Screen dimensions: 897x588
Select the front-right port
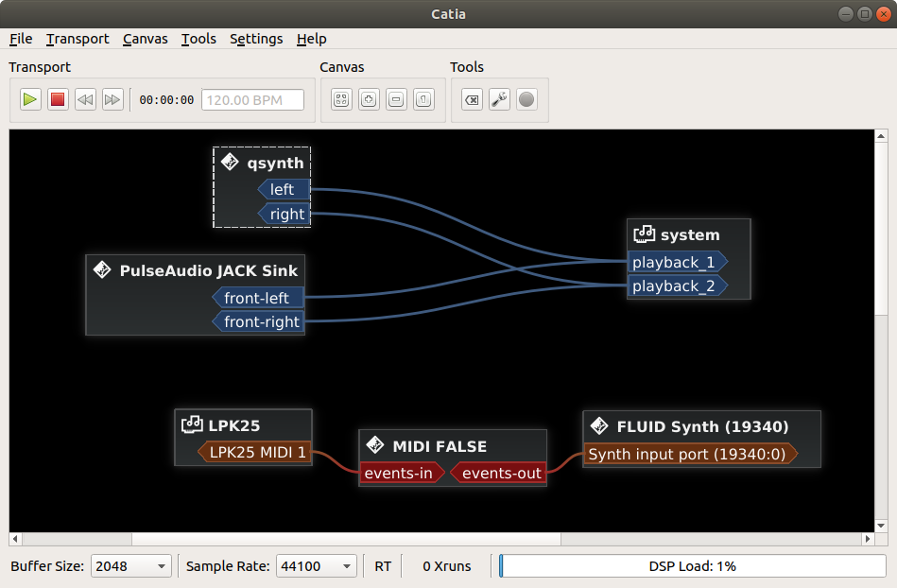pyautogui.click(x=257, y=322)
